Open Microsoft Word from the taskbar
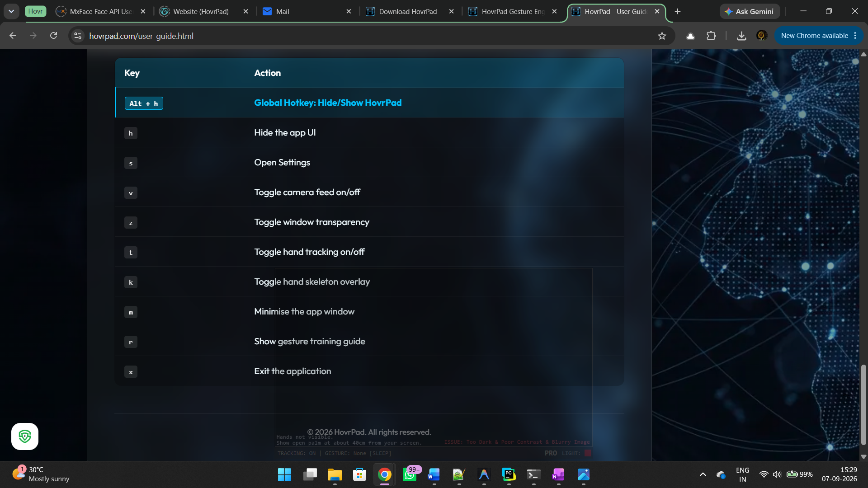This screenshot has height=488, width=868. (434, 475)
